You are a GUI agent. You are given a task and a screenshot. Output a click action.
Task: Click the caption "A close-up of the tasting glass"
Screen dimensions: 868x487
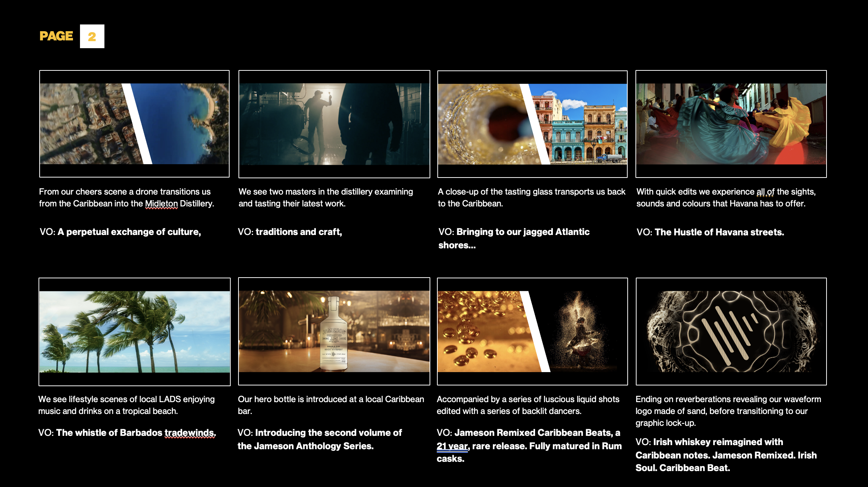[x=531, y=198]
